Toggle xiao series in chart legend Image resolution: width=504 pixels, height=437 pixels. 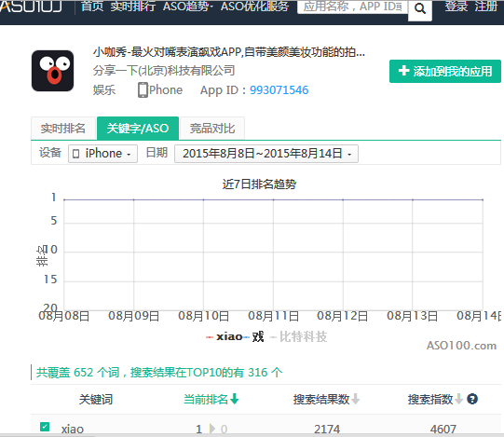point(224,336)
